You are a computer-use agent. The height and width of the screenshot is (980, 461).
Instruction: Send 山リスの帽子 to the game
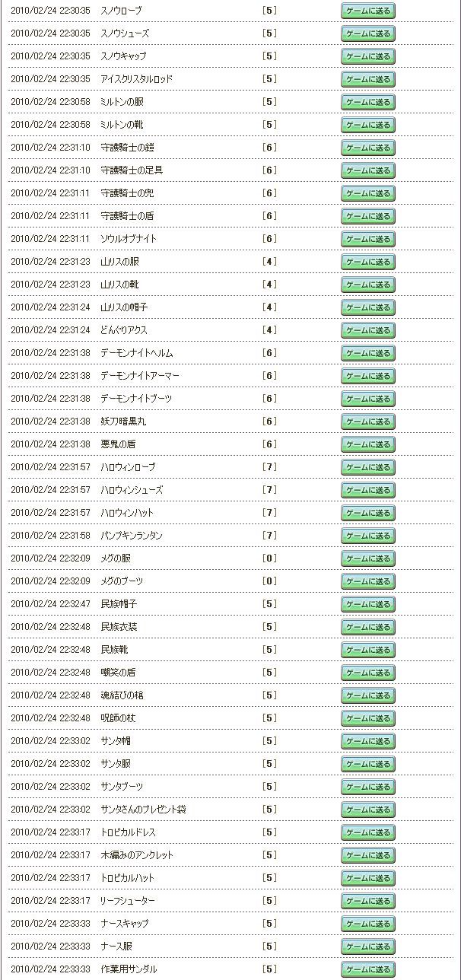pos(368,307)
